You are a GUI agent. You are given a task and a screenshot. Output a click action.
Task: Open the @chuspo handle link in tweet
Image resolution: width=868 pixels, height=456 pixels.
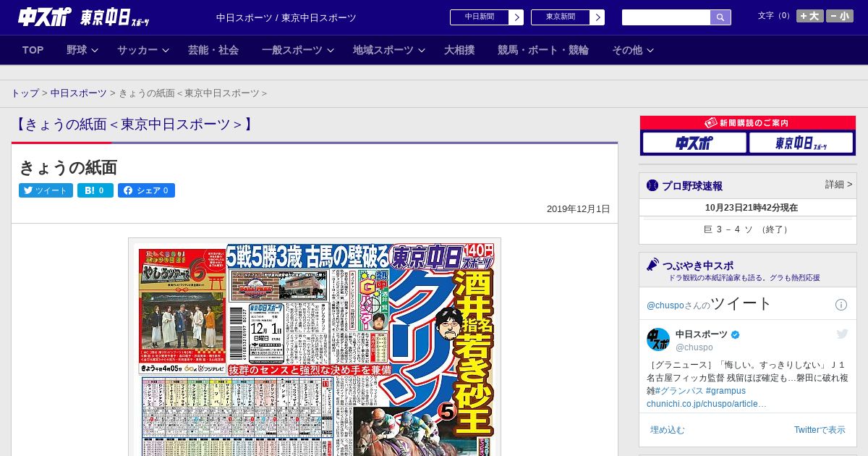coord(694,347)
